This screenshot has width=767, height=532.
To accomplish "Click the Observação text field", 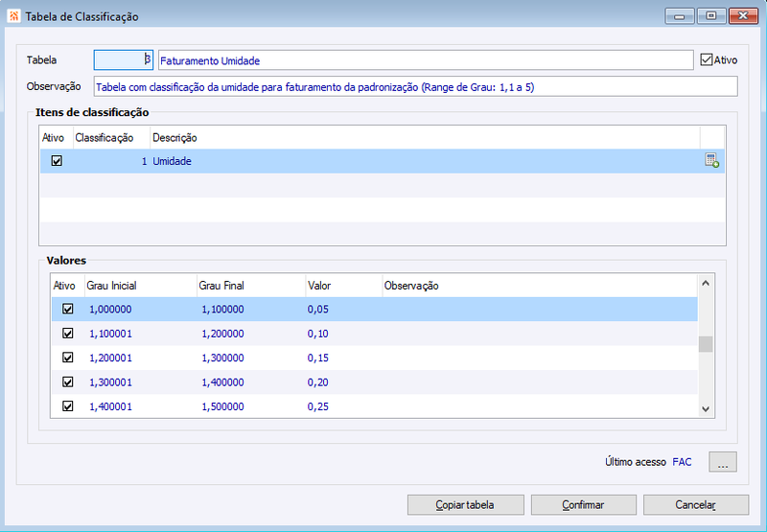I will tap(416, 86).
